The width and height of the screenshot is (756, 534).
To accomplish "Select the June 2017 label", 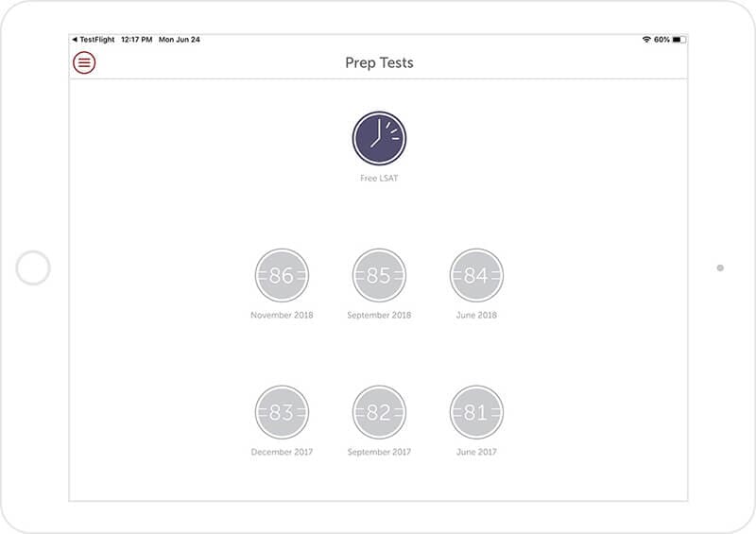I will 476,452.
